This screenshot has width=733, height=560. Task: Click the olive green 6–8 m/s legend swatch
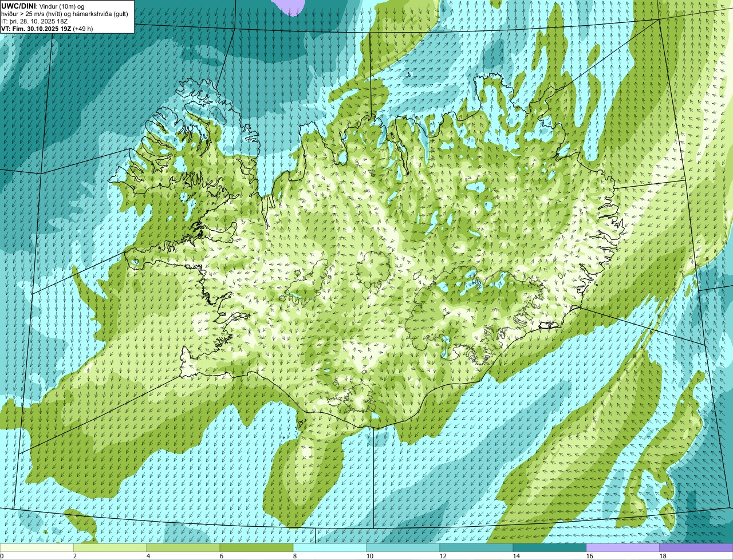click(257, 547)
